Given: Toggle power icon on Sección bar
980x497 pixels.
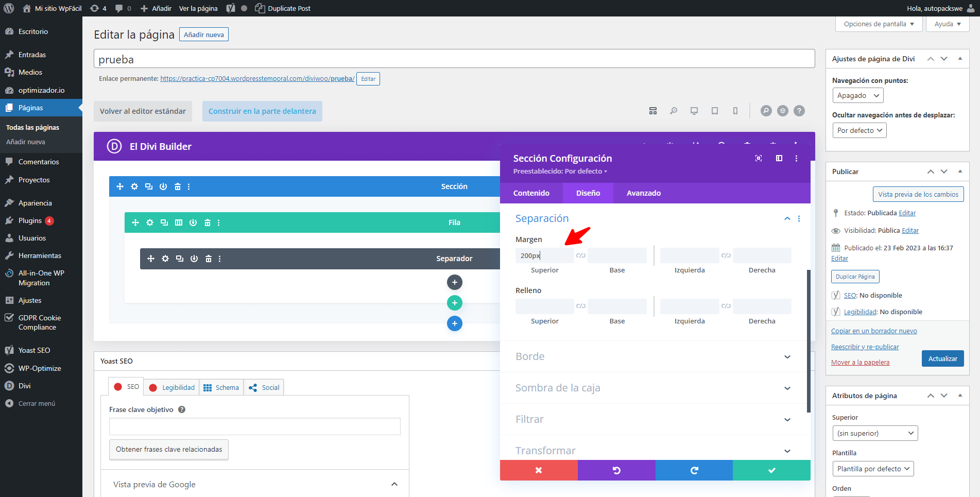Looking at the screenshot, I should pos(163,186).
